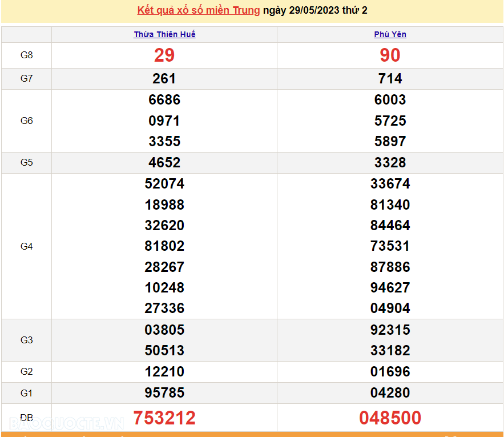
Task: Click the G5 result 4652
Action: tap(164, 162)
